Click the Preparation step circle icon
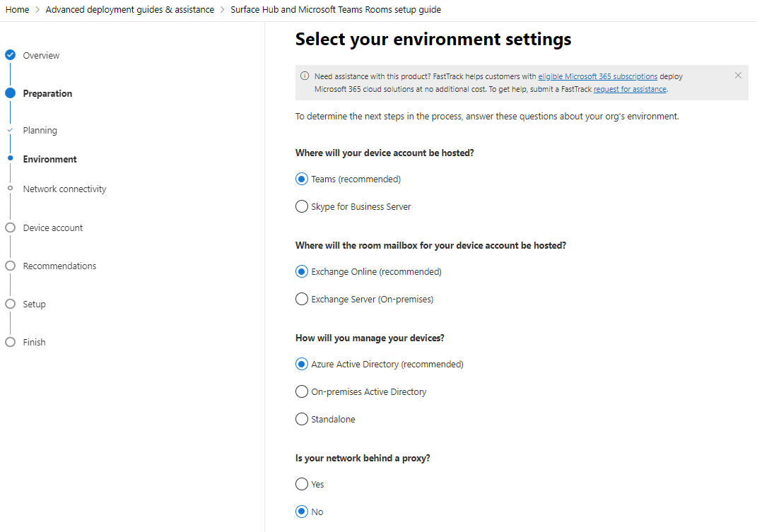This screenshot has width=757, height=532. coord(10,93)
